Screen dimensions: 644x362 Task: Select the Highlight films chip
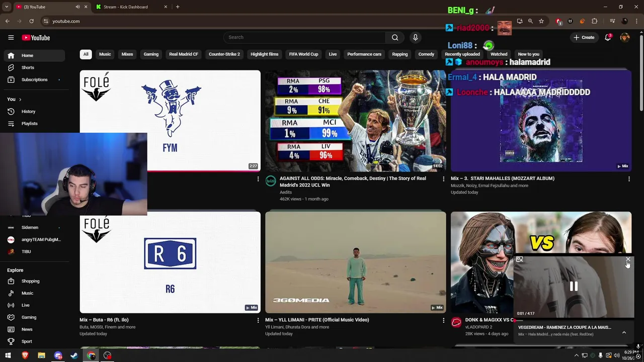(264, 54)
